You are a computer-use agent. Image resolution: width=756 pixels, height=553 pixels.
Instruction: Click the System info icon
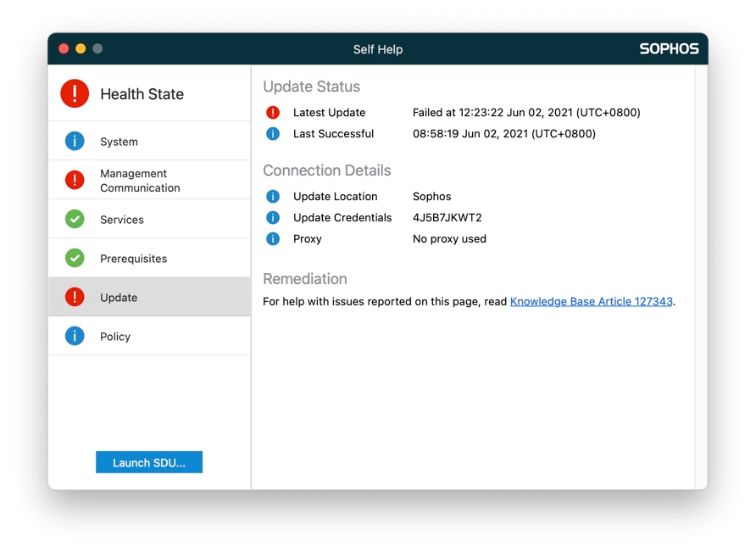click(75, 141)
